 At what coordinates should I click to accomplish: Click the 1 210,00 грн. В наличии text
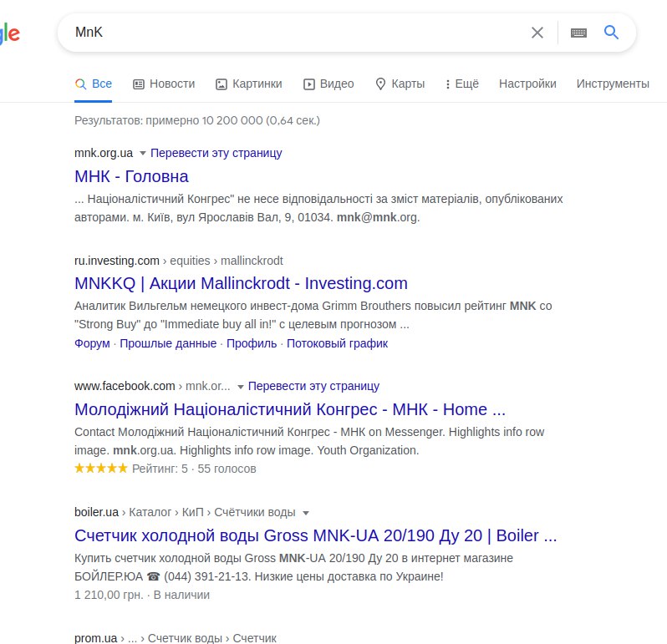click(142, 595)
